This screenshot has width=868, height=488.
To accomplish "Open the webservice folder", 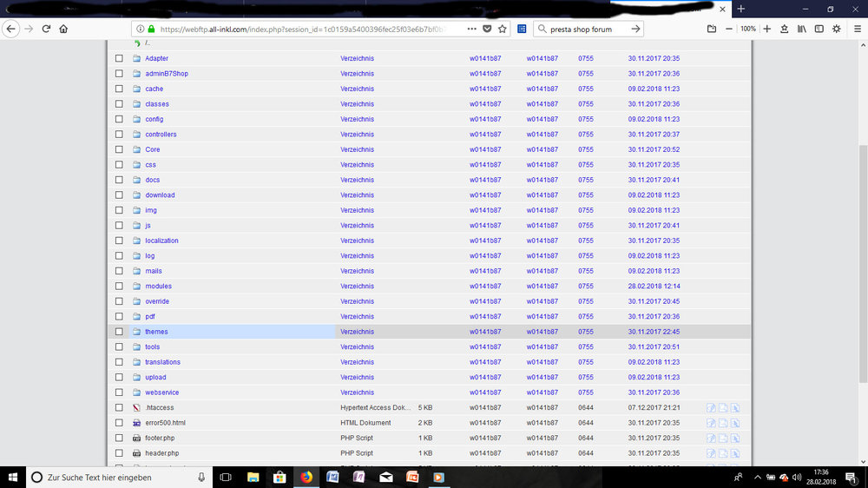I will pos(162,392).
